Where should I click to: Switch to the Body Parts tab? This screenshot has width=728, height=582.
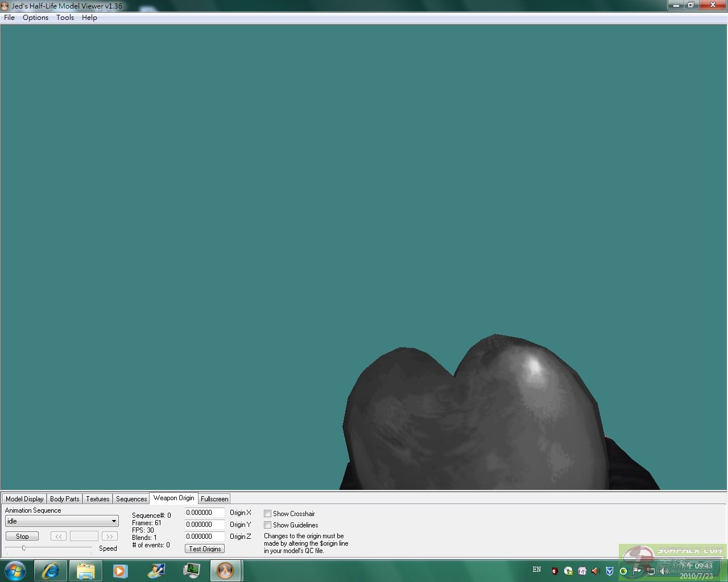[64, 499]
